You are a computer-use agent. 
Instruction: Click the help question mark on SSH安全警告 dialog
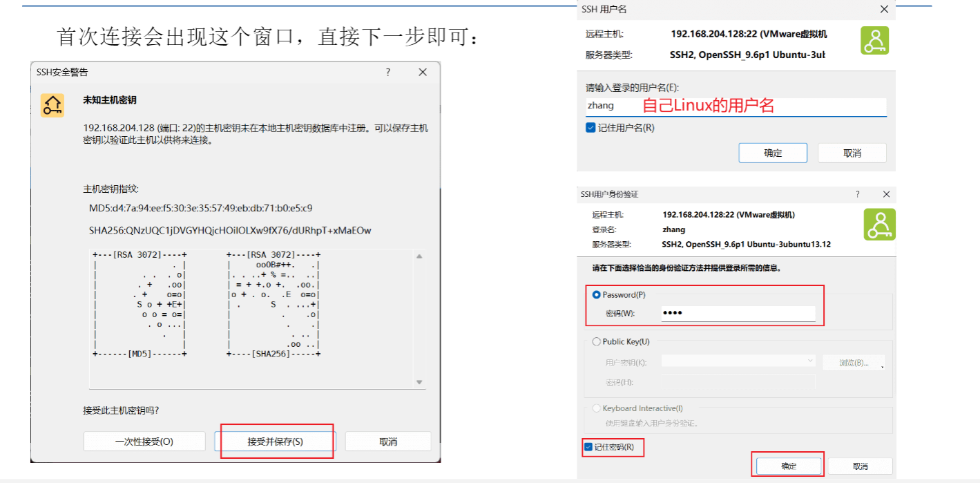coord(388,72)
